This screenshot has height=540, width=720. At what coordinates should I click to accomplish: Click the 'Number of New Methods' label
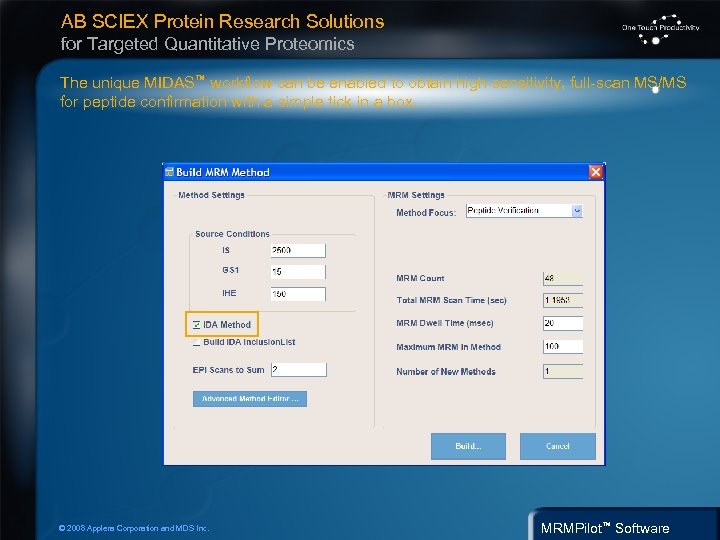click(x=446, y=371)
